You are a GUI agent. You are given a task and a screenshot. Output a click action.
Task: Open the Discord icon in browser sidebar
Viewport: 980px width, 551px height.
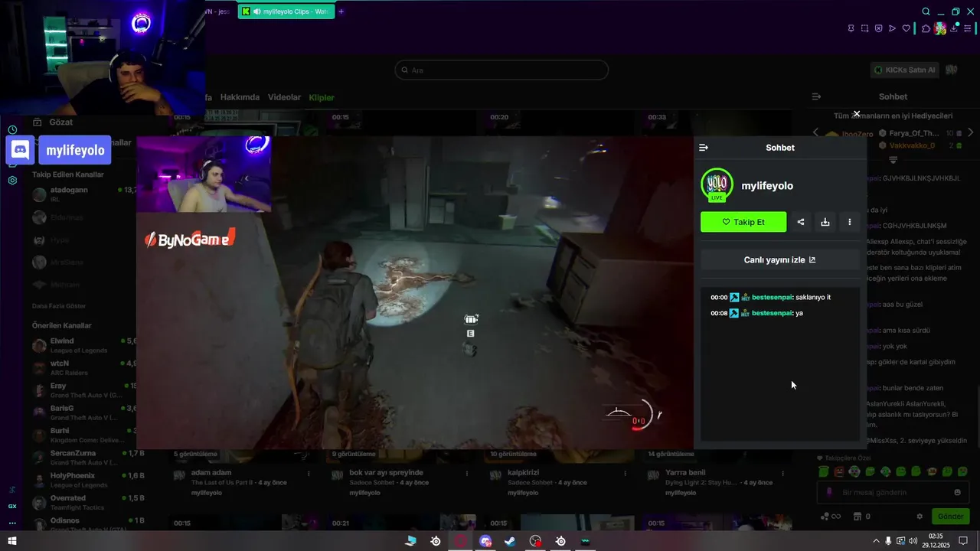coord(20,150)
